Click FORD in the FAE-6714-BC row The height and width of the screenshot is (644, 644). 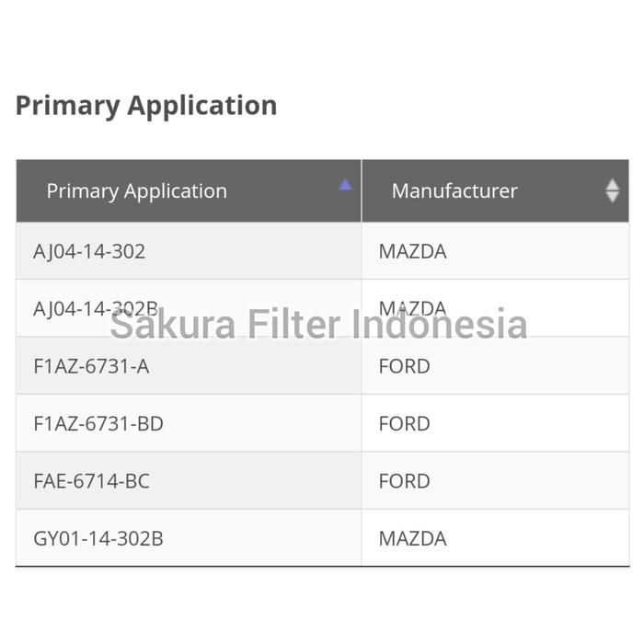(x=404, y=481)
